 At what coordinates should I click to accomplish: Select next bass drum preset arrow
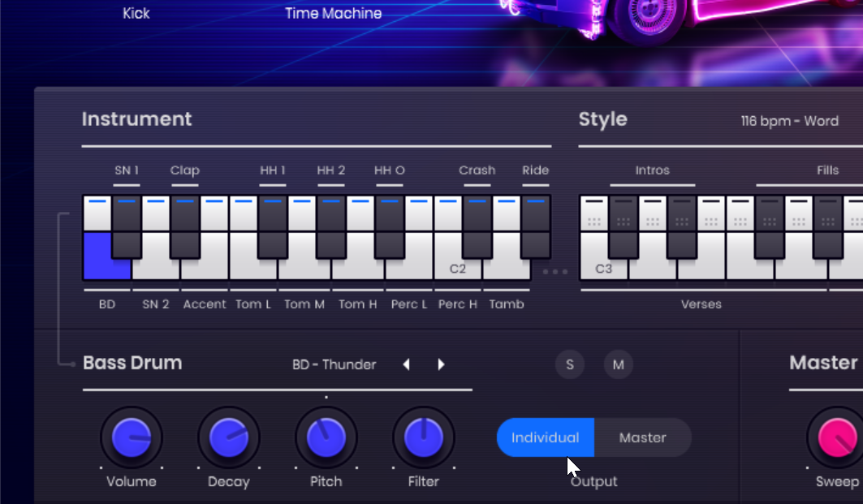click(x=441, y=364)
